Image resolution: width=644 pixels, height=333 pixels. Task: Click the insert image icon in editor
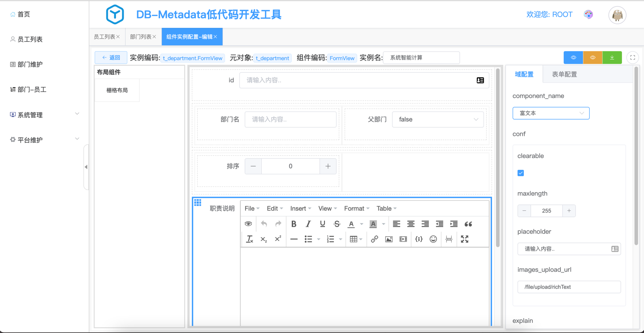click(x=389, y=239)
